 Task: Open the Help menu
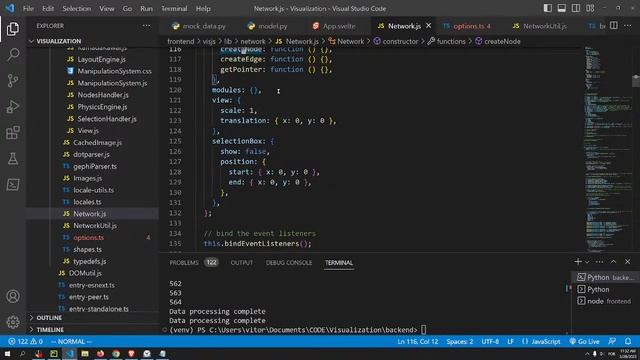coord(203,8)
